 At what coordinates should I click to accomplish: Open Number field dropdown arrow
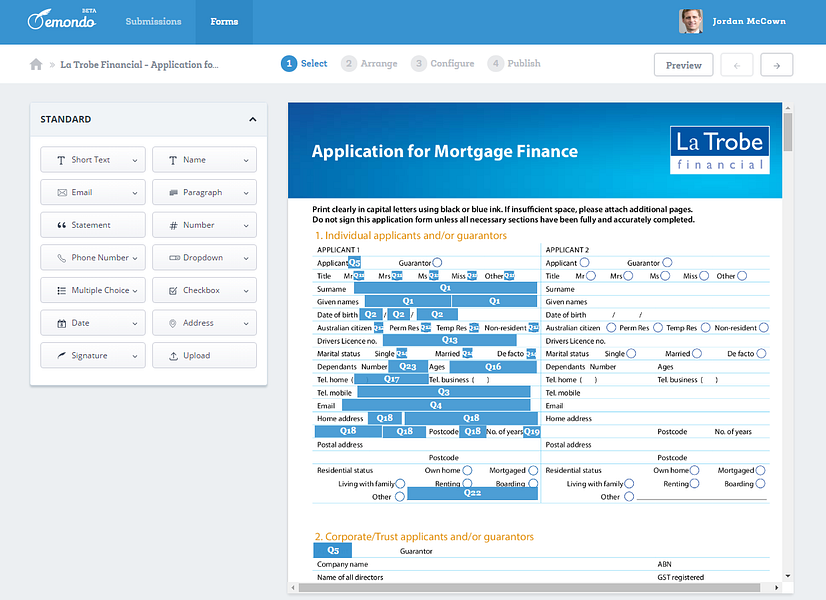(x=246, y=226)
